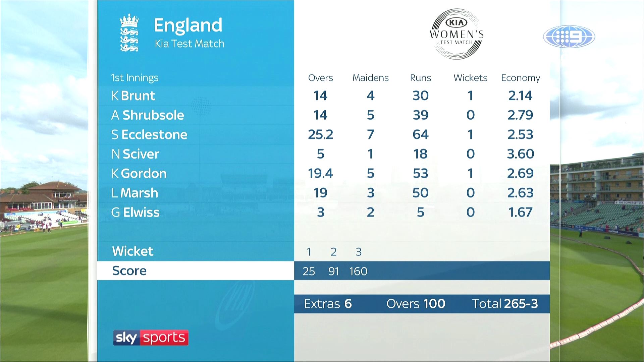
Task: Click the Kia Test Match subtitle
Action: 190,44
